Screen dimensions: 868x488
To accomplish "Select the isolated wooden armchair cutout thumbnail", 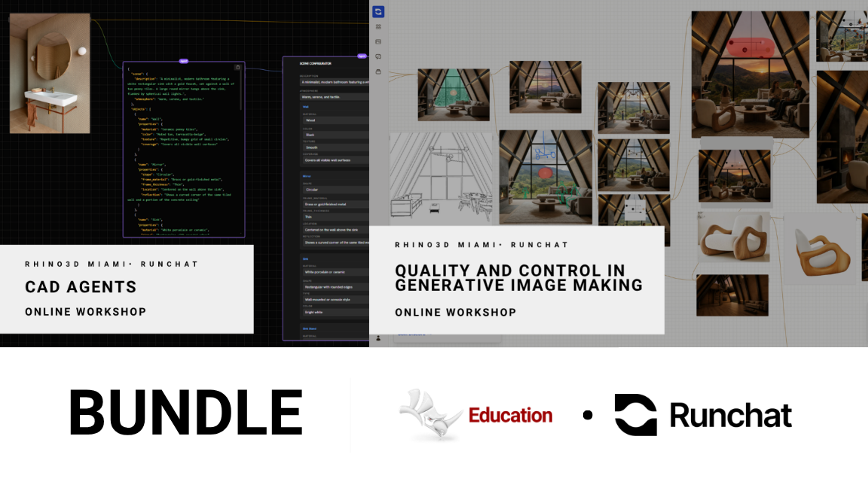I will click(x=821, y=249).
